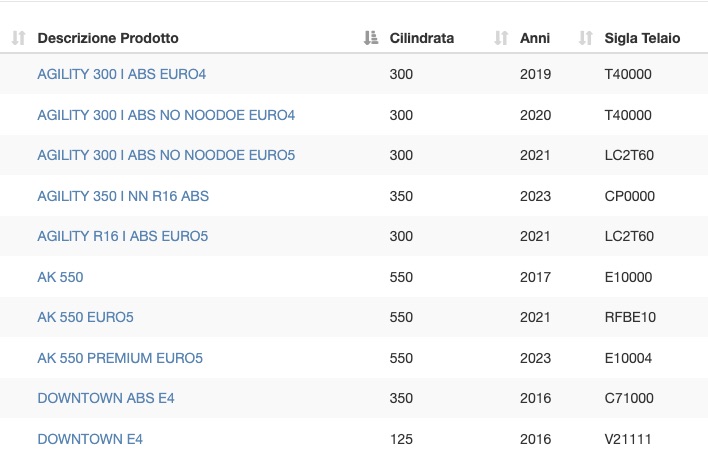Viewport: 708px width, 465px height.
Task: Click the Sigla Telaio sort arrows icon
Action: pyautogui.click(x=586, y=38)
